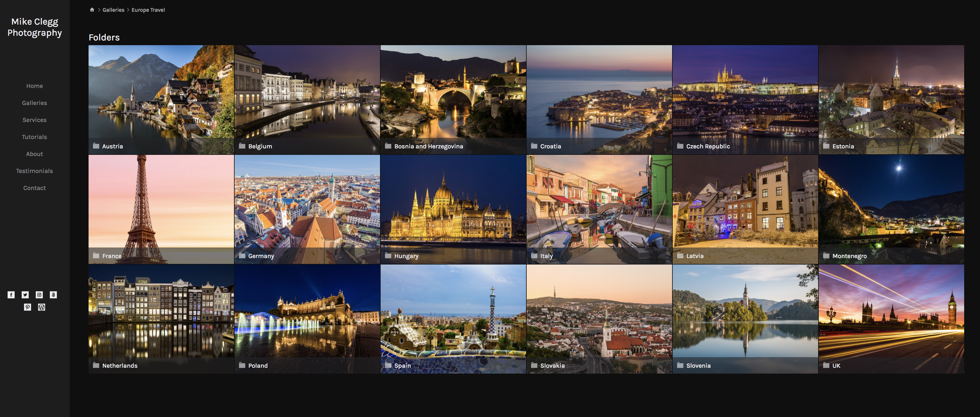The height and width of the screenshot is (417, 980).
Task: Select Home in the sidebar menu
Action: (34, 86)
